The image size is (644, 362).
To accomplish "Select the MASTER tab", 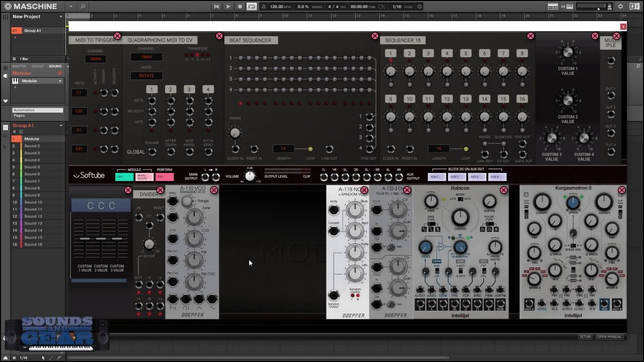I will click(19, 66).
